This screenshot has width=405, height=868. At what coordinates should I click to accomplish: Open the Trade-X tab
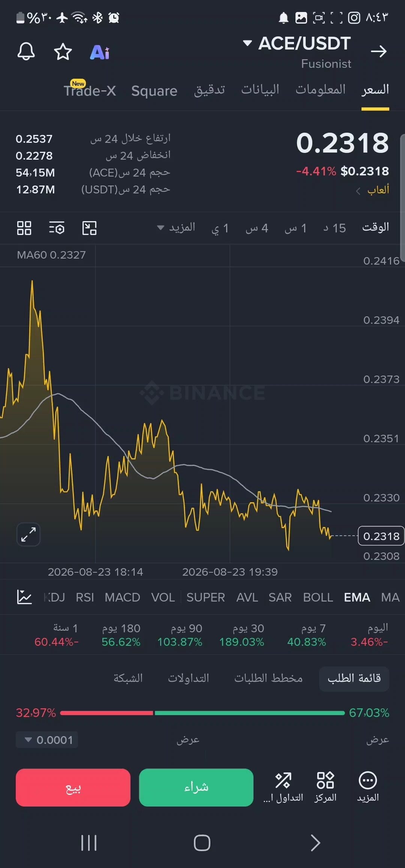(x=90, y=90)
